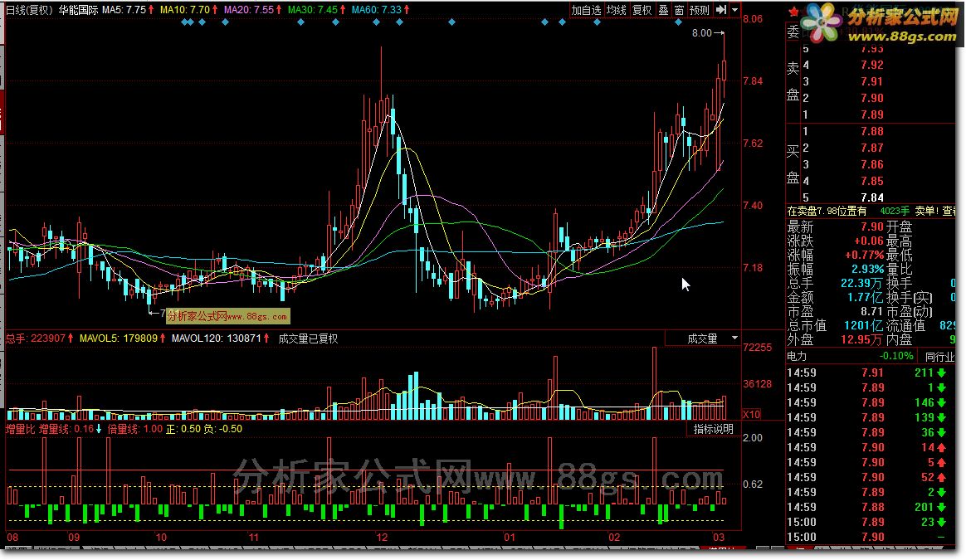Select the buy-1 price 7.88 in the order book
Screen dimensions: 966x560
[x=872, y=131]
